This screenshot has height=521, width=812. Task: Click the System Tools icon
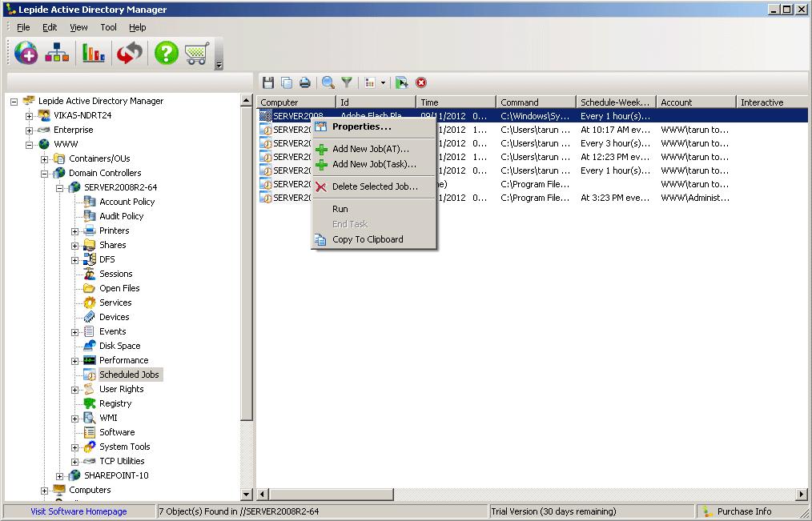(x=90, y=447)
